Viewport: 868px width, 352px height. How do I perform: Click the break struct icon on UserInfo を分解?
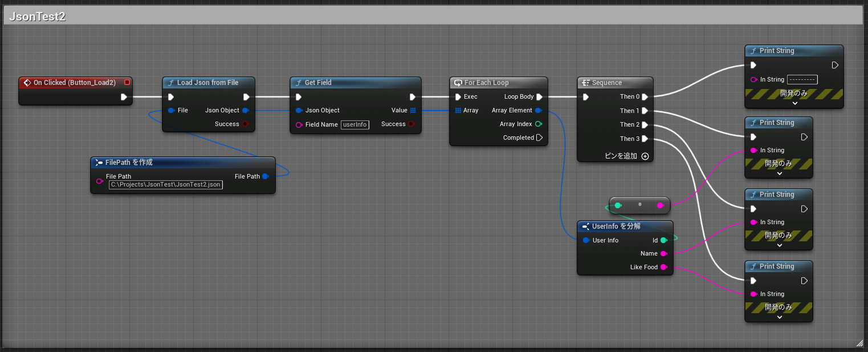click(x=586, y=226)
